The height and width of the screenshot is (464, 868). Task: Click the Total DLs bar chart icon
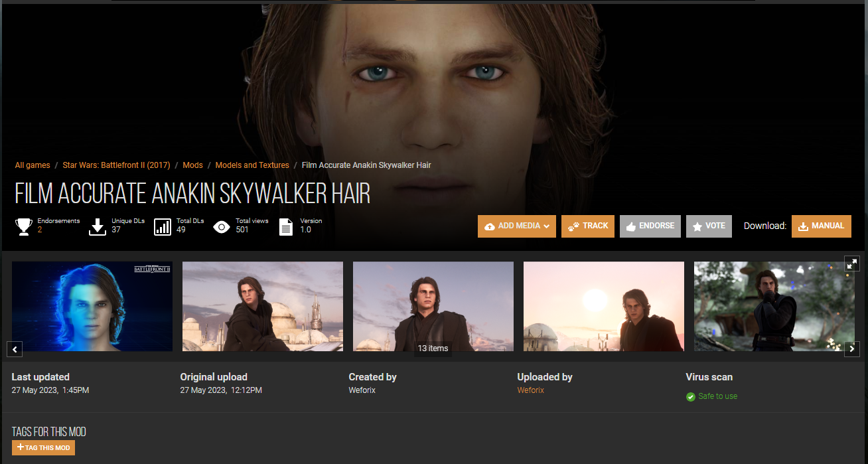pos(163,226)
